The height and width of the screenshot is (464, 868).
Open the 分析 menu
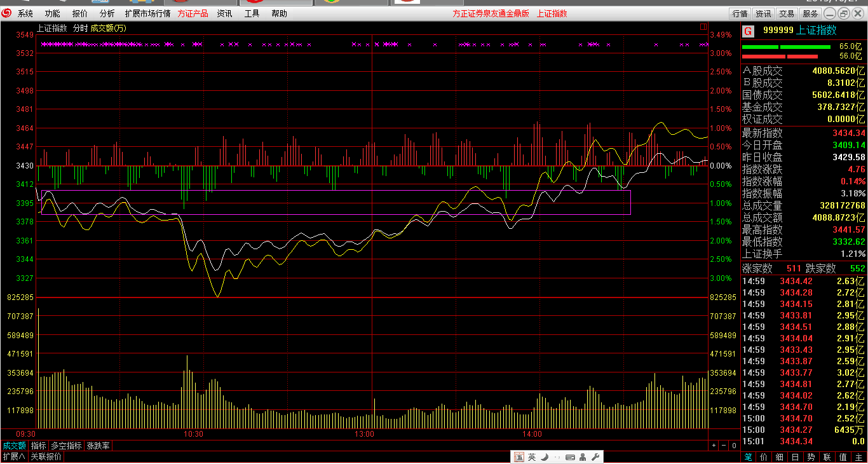pos(107,13)
